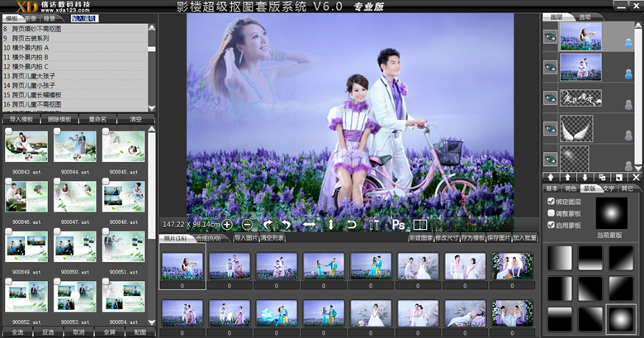Image resolution: width=644 pixels, height=338 pixels.
Task: Click person icon on calligraphy text layer
Action: point(628,105)
